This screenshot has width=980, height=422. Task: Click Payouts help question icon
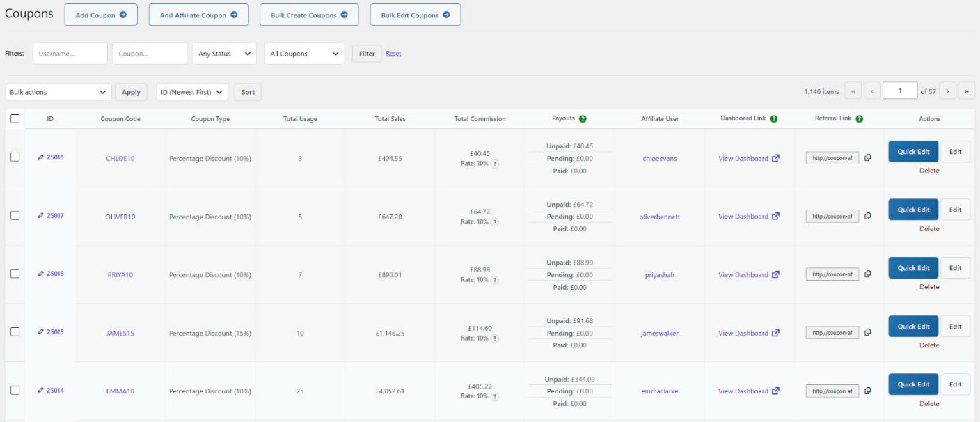pyautogui.click(x=583, y=119)
